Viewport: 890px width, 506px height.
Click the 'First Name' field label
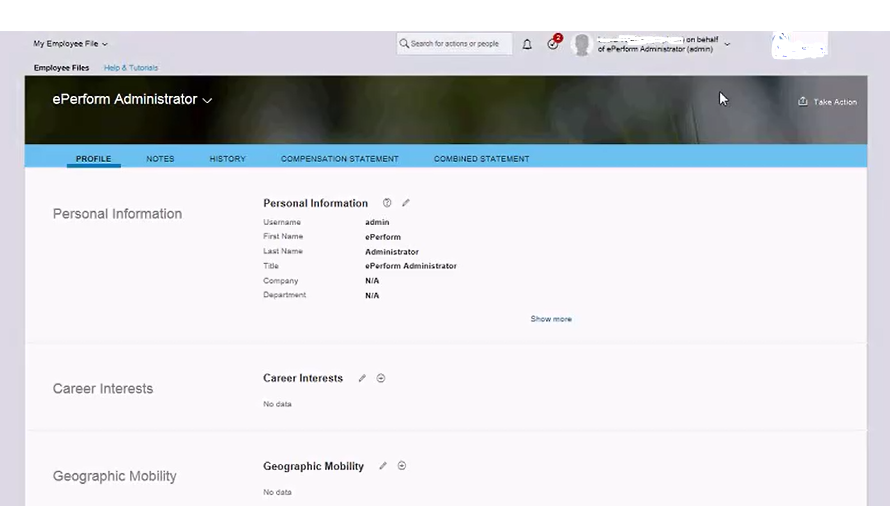coord(283,236)
